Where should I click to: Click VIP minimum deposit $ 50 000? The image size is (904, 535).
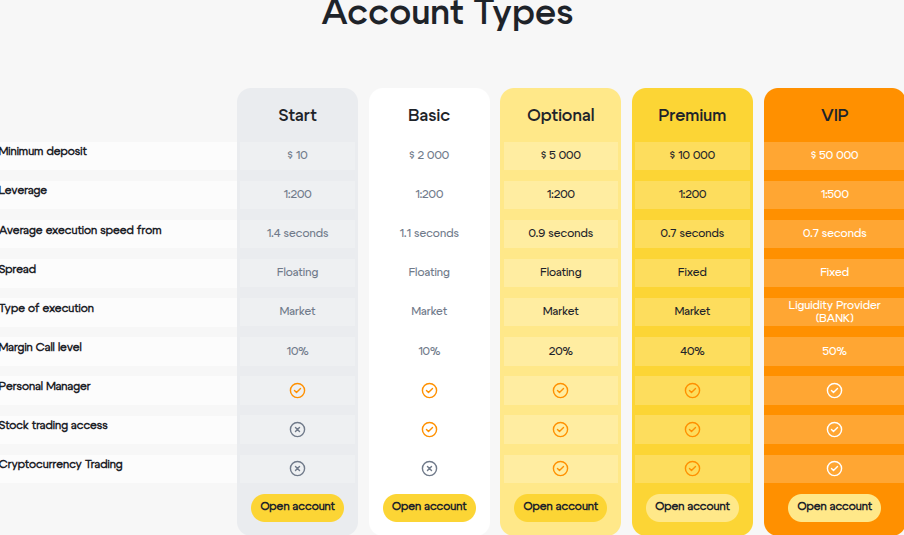tap(834, 155)
